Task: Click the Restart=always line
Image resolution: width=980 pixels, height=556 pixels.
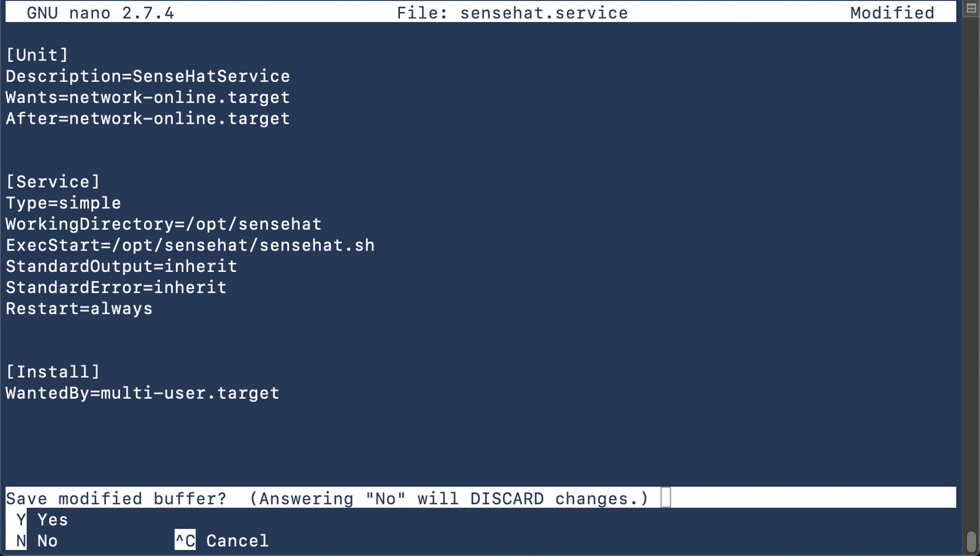Action: [79, 309]
